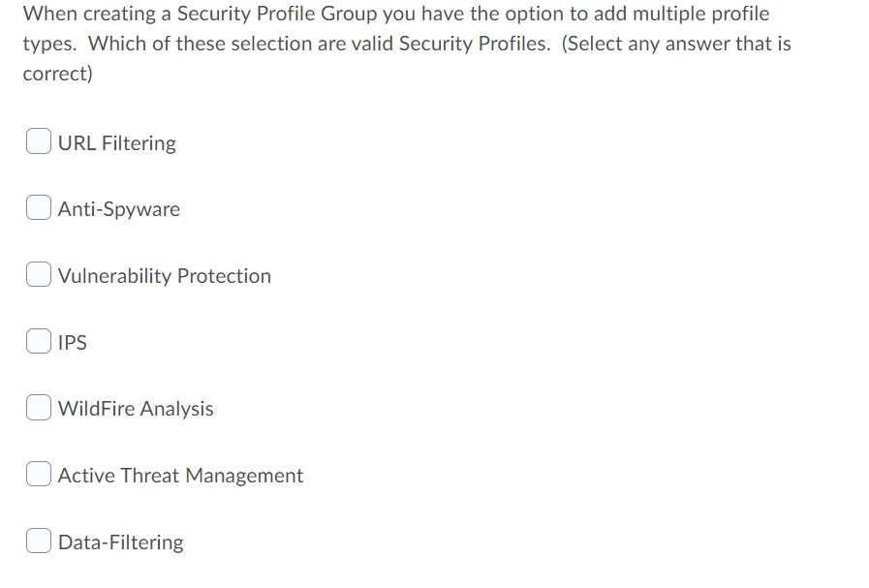869x588 pixels.
Task: Enable the Data-Filtering checkbox
Action: click(38, 541)
